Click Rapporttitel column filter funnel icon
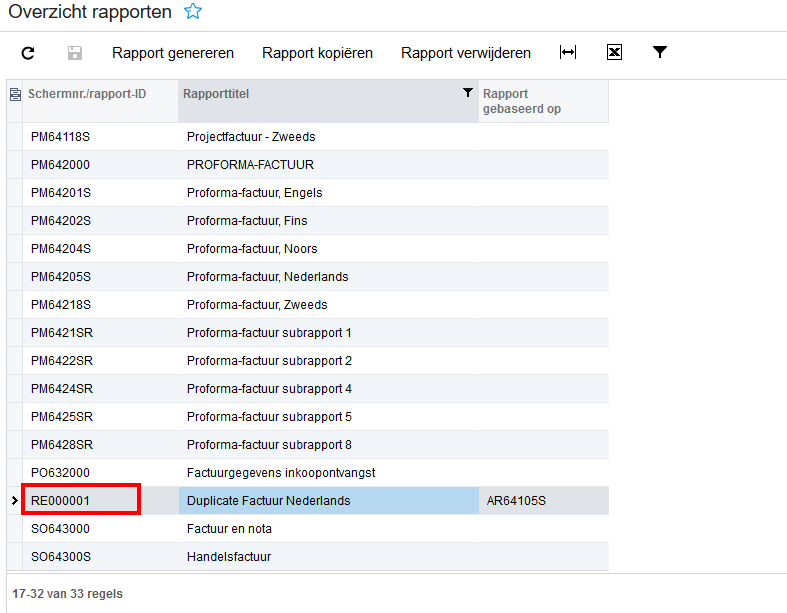The width and height of the screenshot is (787, 613). (x=468, y=92)
